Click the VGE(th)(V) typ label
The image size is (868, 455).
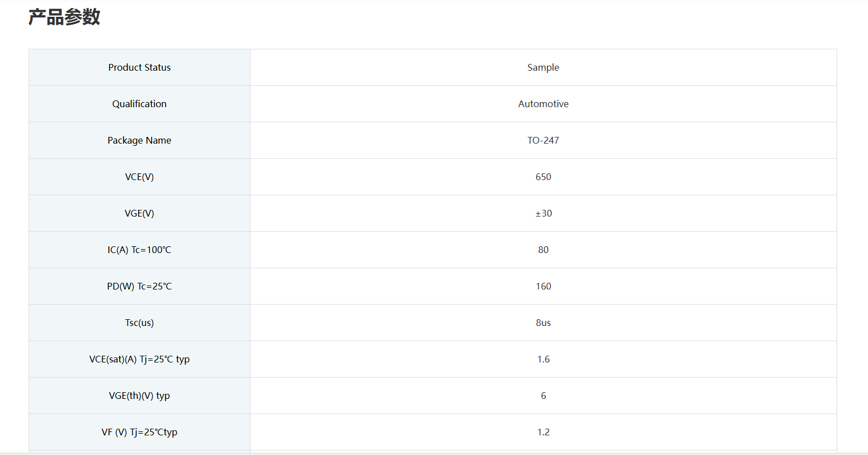pos(139,396)
